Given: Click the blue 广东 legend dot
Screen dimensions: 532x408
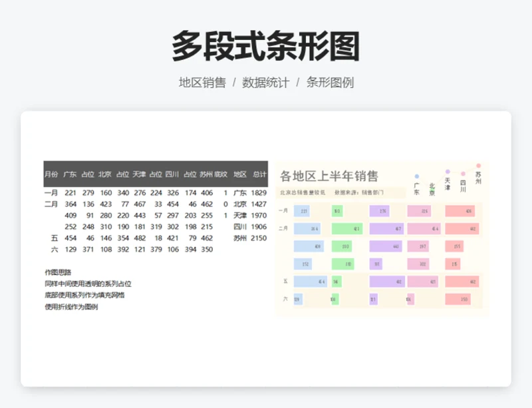Looking at the screenshot, I should 417,176.
